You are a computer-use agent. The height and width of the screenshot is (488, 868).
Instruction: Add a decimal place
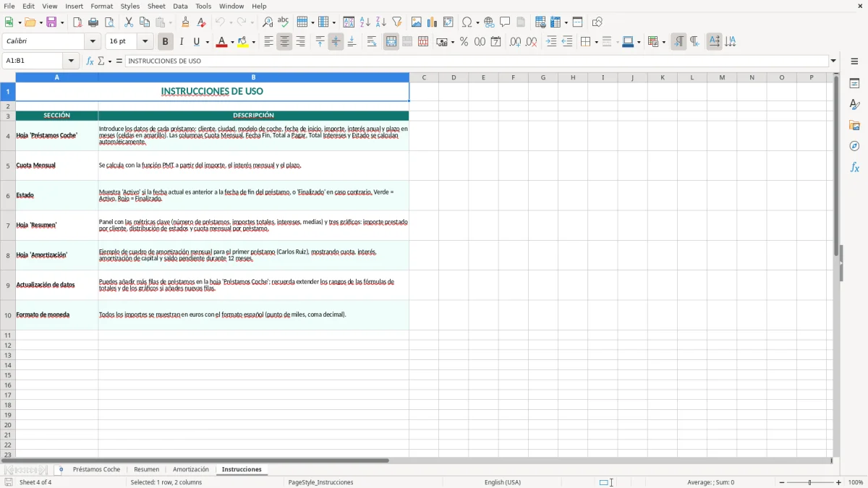pos(516,42)
